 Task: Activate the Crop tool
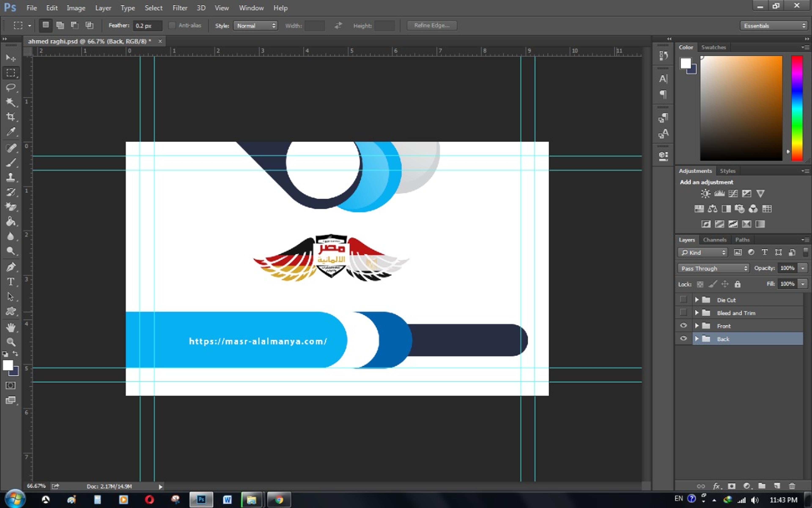click(x=11, y=117)
